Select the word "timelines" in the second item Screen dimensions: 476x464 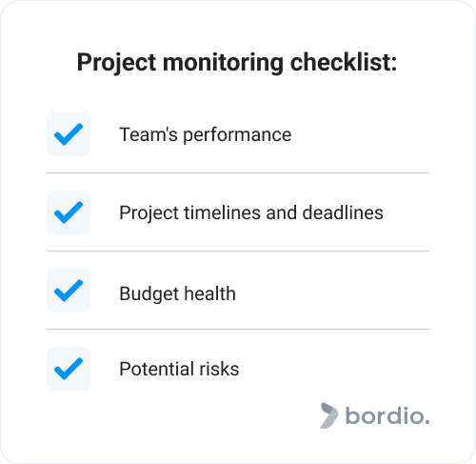(223, 212)
